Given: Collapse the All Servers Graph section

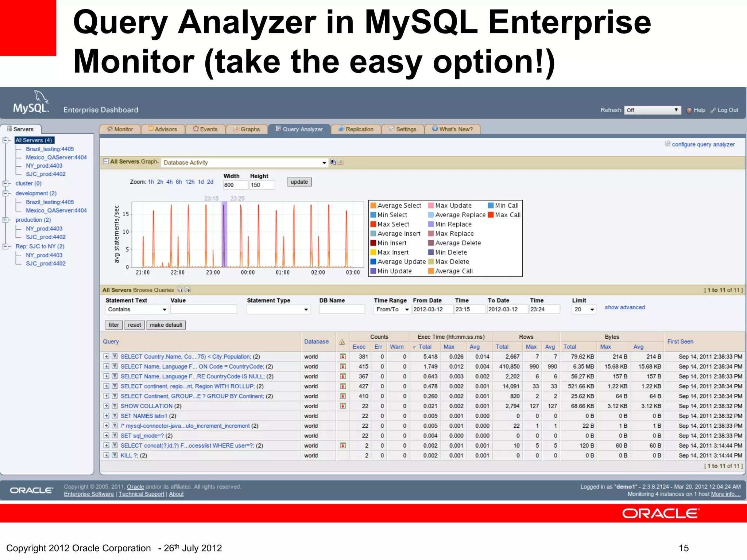Looking at the screenshot, I should click(106, 161).
